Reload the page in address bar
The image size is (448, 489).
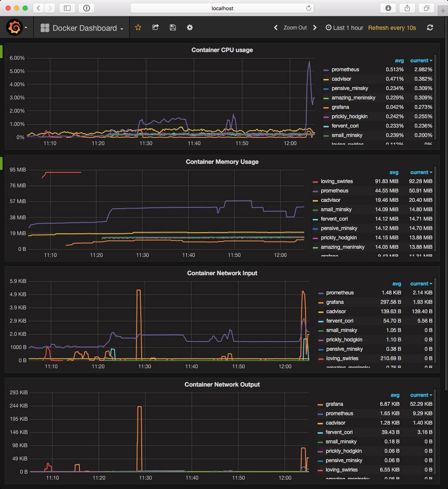coord(308,8)
